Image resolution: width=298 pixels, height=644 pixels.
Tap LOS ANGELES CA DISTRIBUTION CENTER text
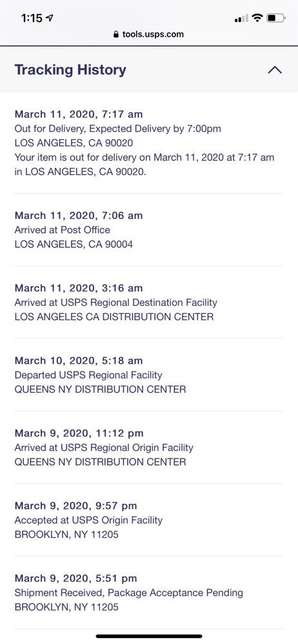pos(114,317)
